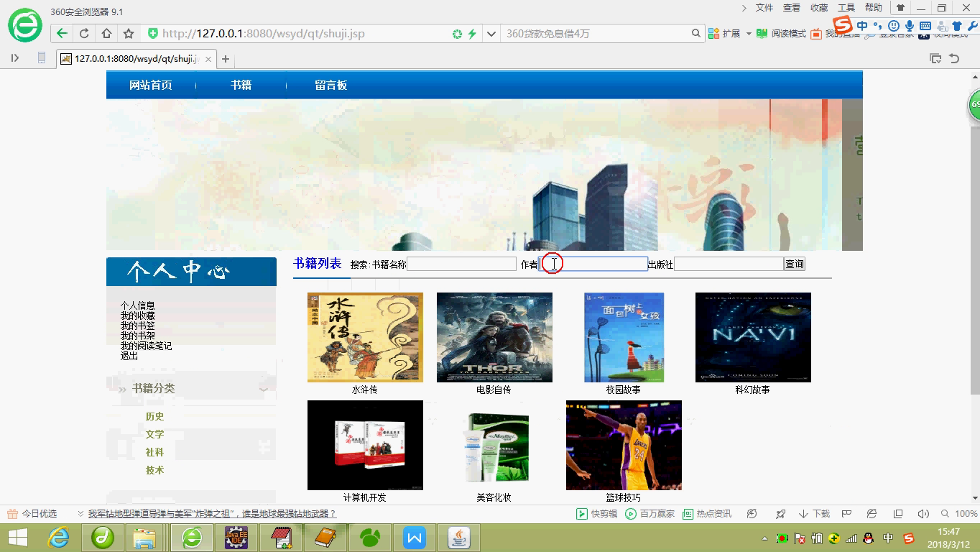Select the 技术 book category
The width and height of the screenshot is (980, 552).
coord(154,470)
